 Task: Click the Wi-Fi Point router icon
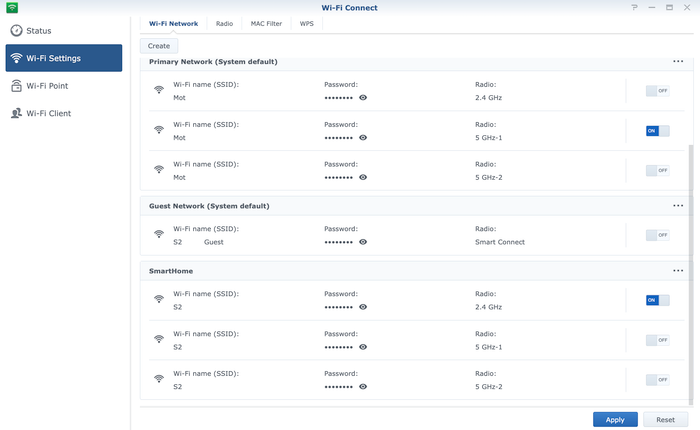16,86
